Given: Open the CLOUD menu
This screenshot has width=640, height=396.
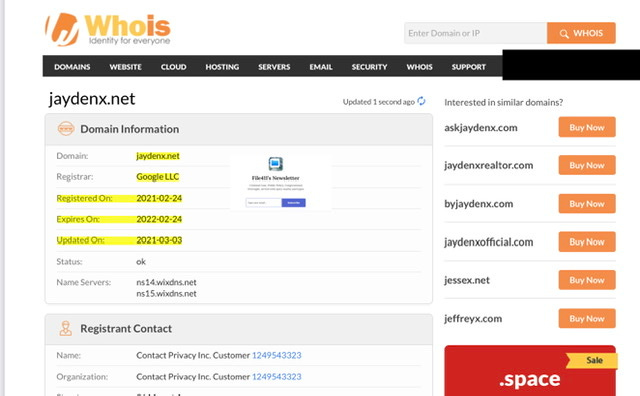Looking at the screenshot, I should tap(173, 67).
